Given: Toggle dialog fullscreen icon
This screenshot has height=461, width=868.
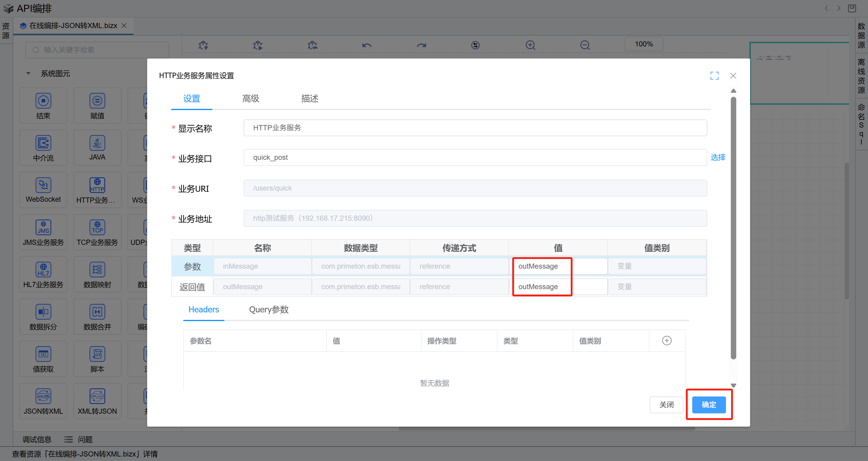Looking at the screenshot, I should [714, 75].
